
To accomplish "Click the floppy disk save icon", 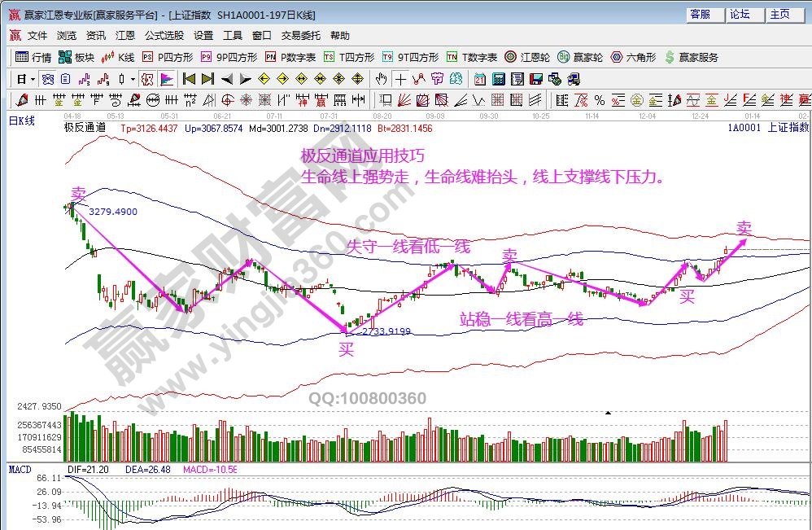I will point(536,79).
